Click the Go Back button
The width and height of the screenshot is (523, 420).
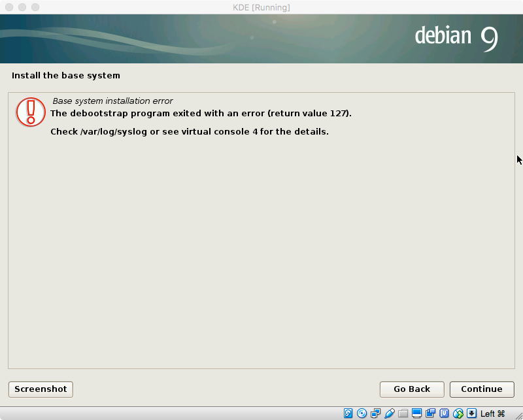[x=412, y=389]
